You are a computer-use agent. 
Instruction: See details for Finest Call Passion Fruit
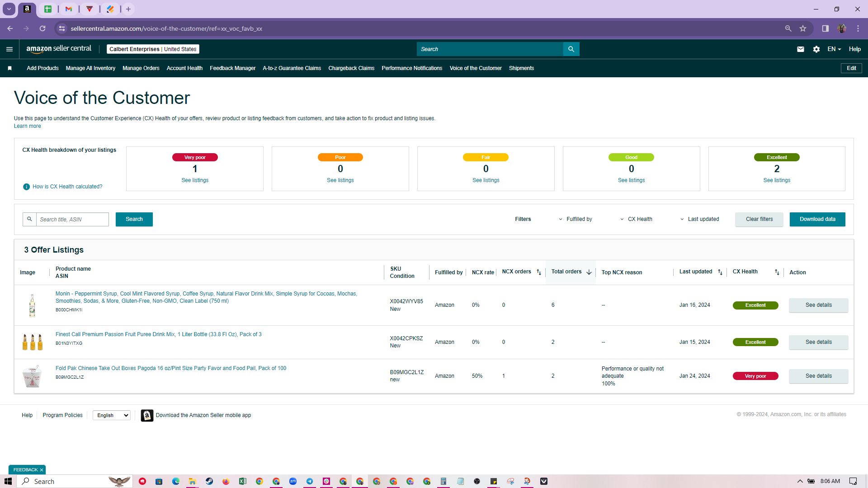819,342
